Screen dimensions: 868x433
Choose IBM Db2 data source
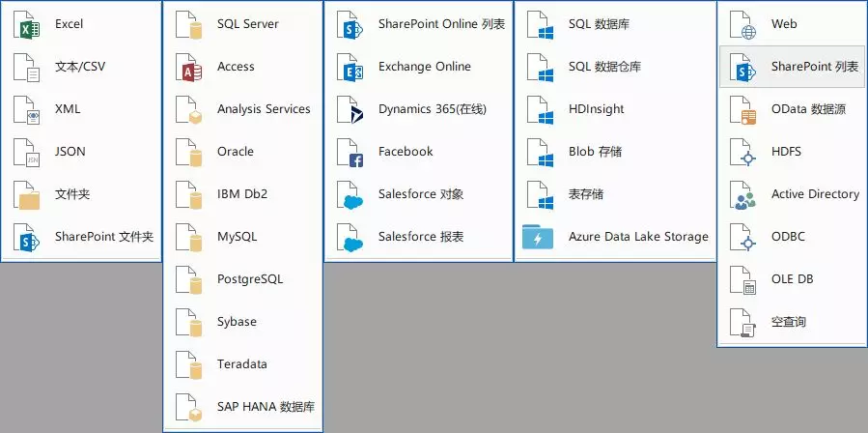[243, 194]
